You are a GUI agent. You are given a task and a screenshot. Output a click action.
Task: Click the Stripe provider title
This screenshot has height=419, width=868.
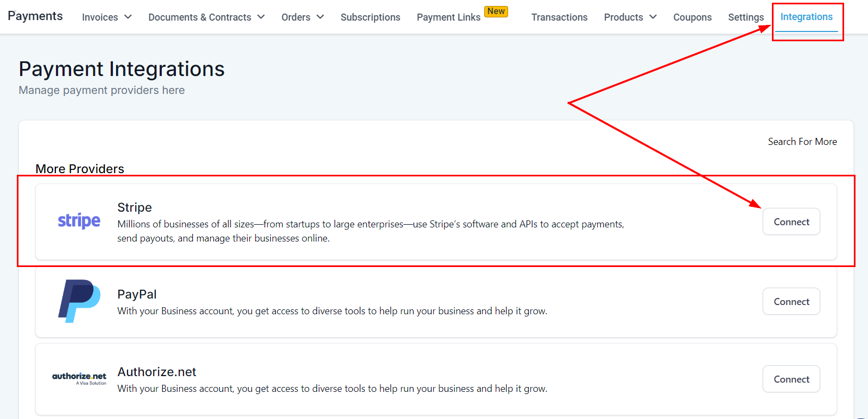[135, 207]
